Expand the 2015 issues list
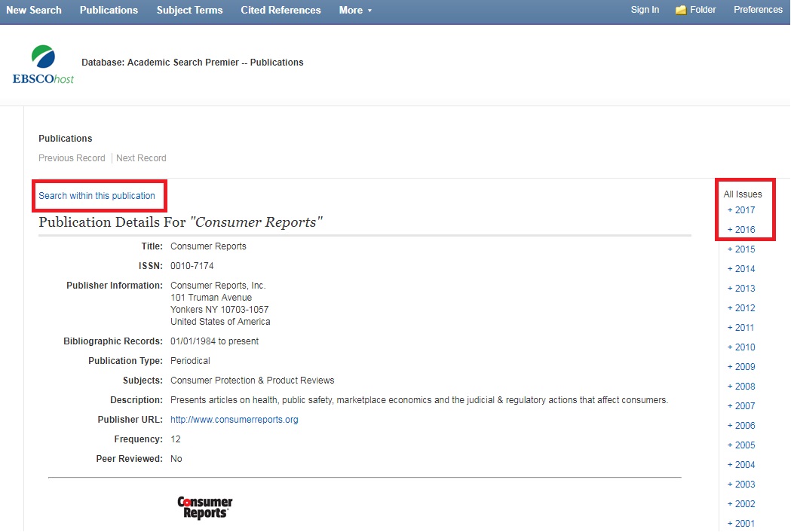 point(741,249)
